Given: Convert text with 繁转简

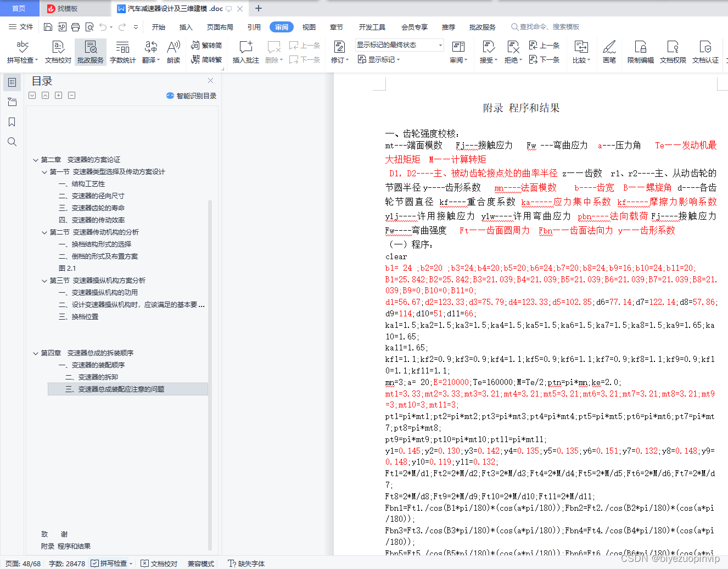Looking at the screenshot, I should pyautogui.click(x=206, y=46).
